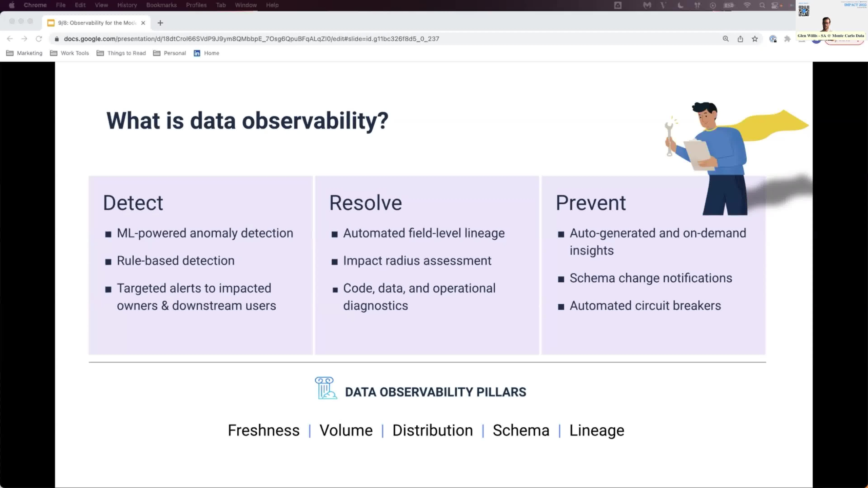Click the LinkedIn Home bookmark
868x488 pixels.
[x=206, y=53]
